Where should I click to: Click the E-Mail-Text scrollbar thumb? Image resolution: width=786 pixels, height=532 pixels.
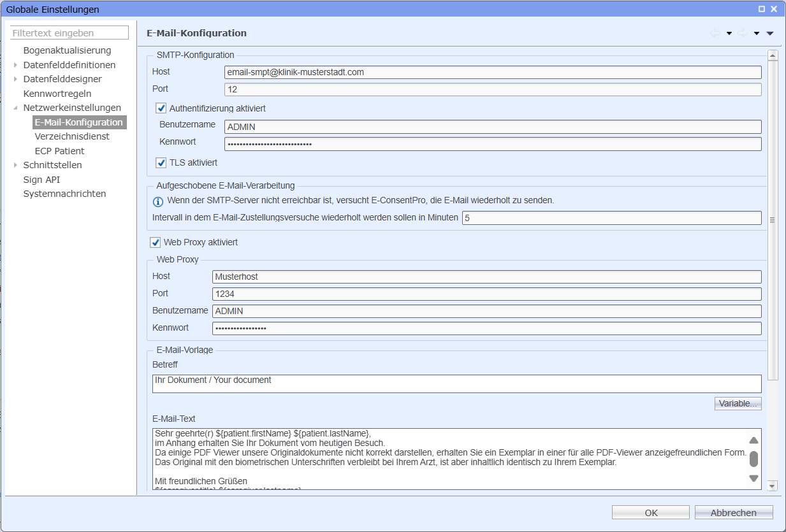[753, 459]
